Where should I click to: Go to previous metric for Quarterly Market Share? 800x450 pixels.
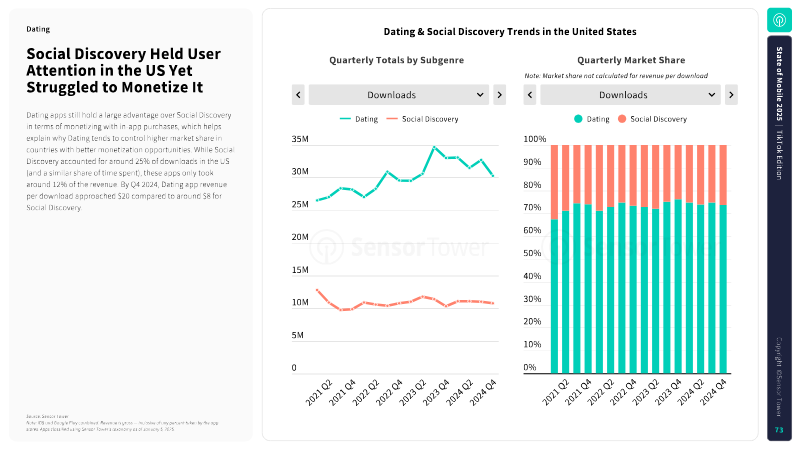[x=530, y=95]
